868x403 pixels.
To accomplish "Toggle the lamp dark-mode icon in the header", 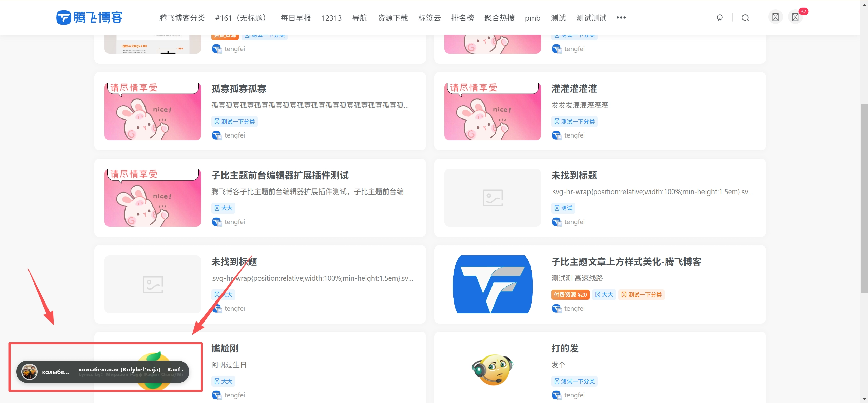I will click(720, 18).
